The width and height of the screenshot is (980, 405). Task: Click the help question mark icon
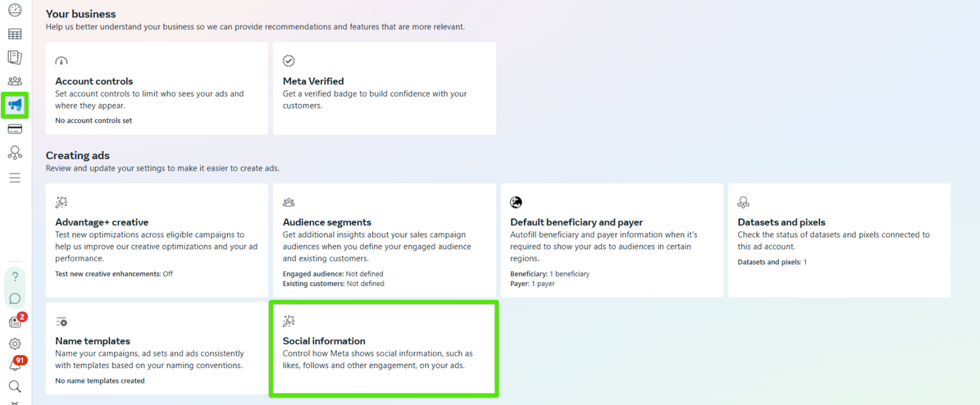pyautogui.click(x=14, y=277)
